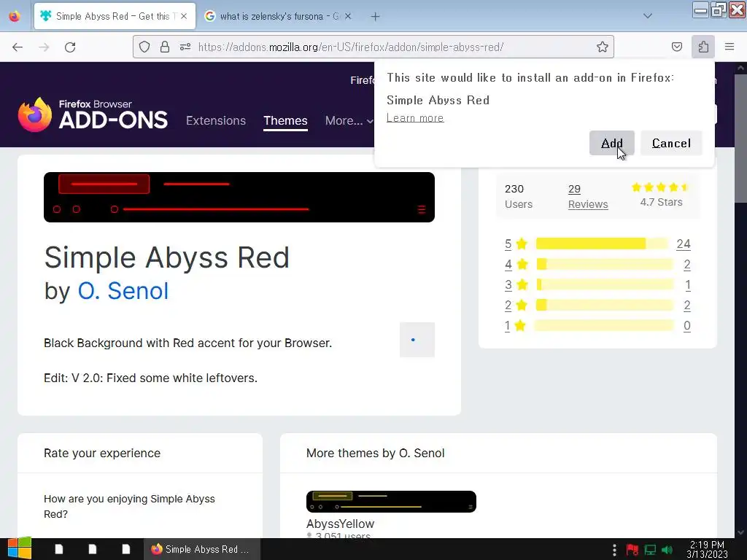Click the 230 Users count
747x560 pixels.
click(519, 196)
